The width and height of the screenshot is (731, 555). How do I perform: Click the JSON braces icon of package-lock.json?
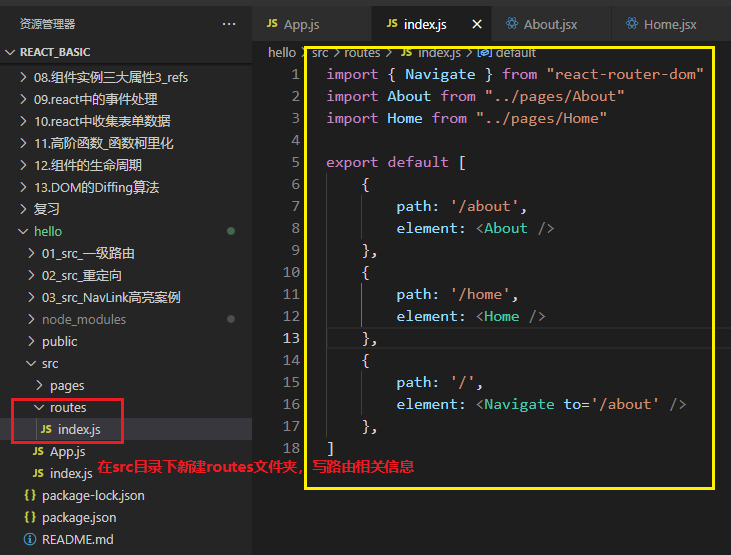coord(30,495)
